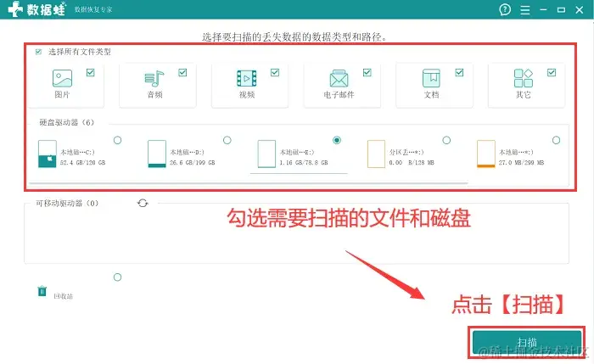
Task: Click the 硬盘驱动器 (6) heading
Action: [67, 122]
